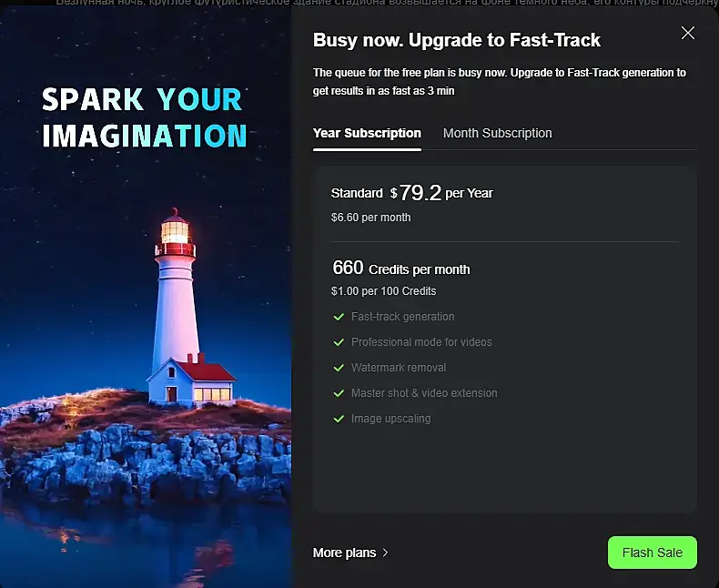Screen dimensions: 719x588
Task: Click the checkmark beside Image upscaling
Action: (x=339, y=419)
